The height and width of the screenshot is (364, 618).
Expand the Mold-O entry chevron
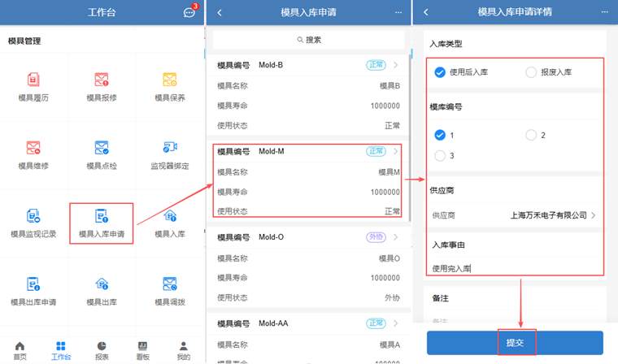396,237
